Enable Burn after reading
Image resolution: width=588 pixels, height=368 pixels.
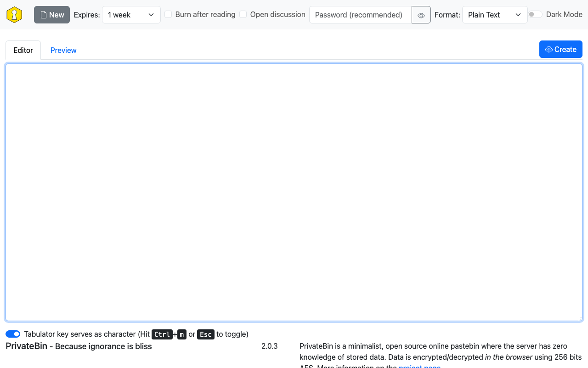[x=168, y=14]
